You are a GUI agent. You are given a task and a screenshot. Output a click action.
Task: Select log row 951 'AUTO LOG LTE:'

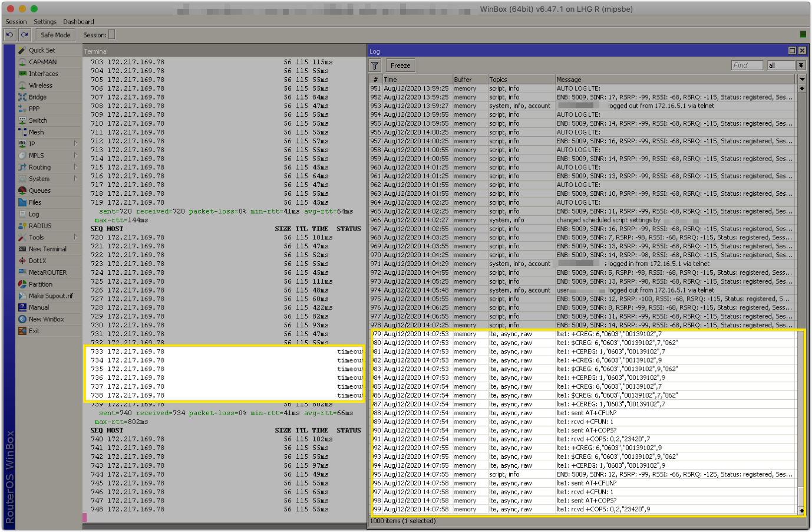click(583, 88)
